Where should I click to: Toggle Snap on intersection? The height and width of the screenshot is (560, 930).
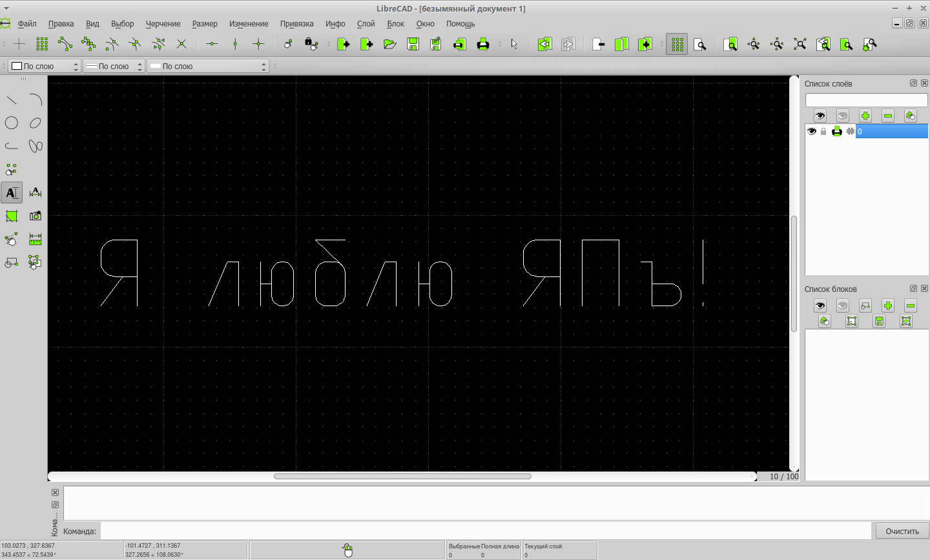[181, 44]
